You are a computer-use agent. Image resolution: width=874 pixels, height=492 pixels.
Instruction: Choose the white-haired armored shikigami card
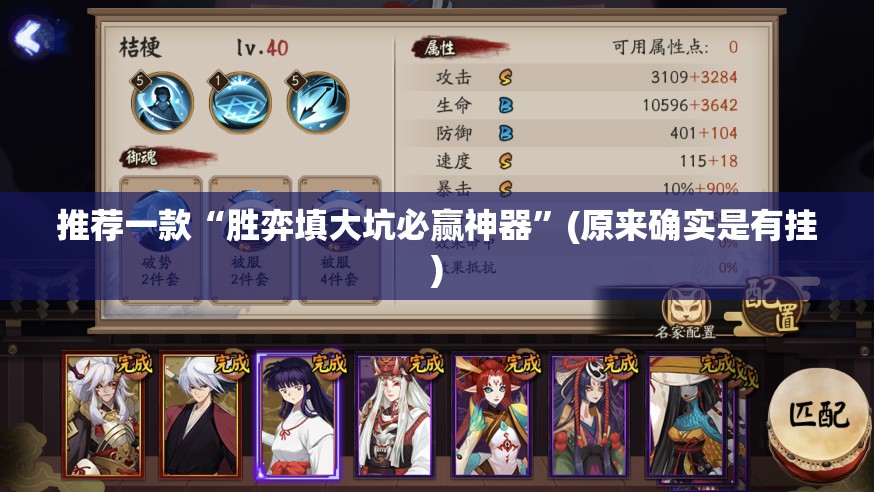click(104, 415)
